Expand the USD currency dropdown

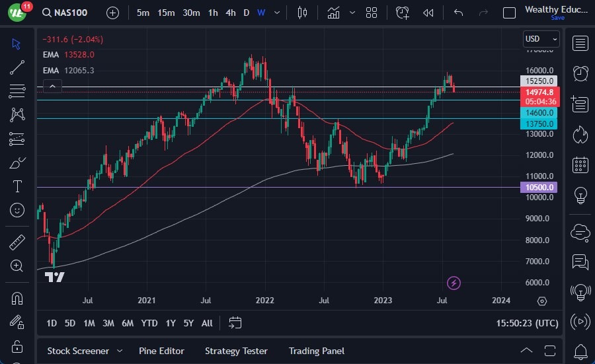pyautogui.click(x=541, y=39)
